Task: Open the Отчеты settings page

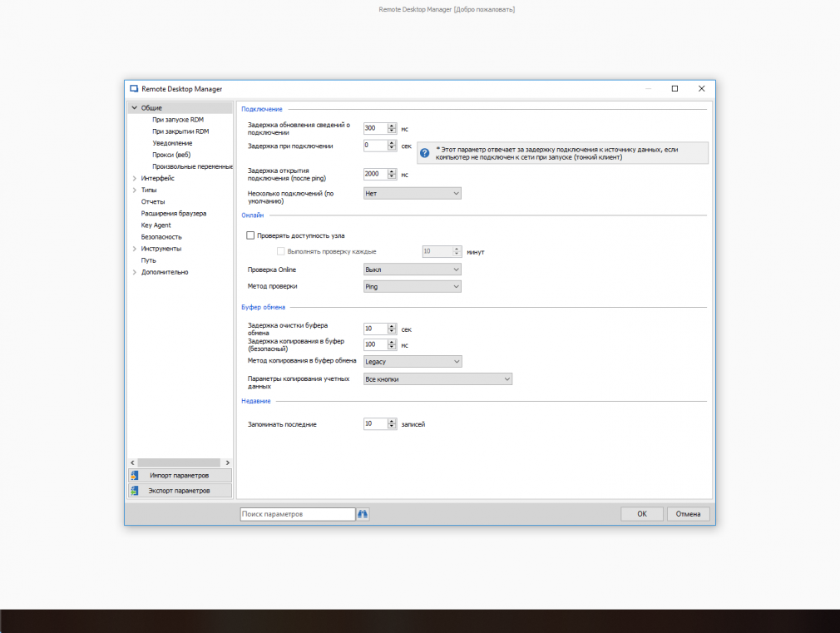Action: [x=153, y=202]
